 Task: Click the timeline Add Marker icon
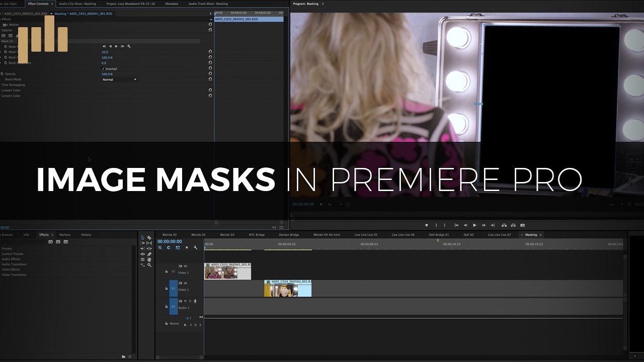187,247
